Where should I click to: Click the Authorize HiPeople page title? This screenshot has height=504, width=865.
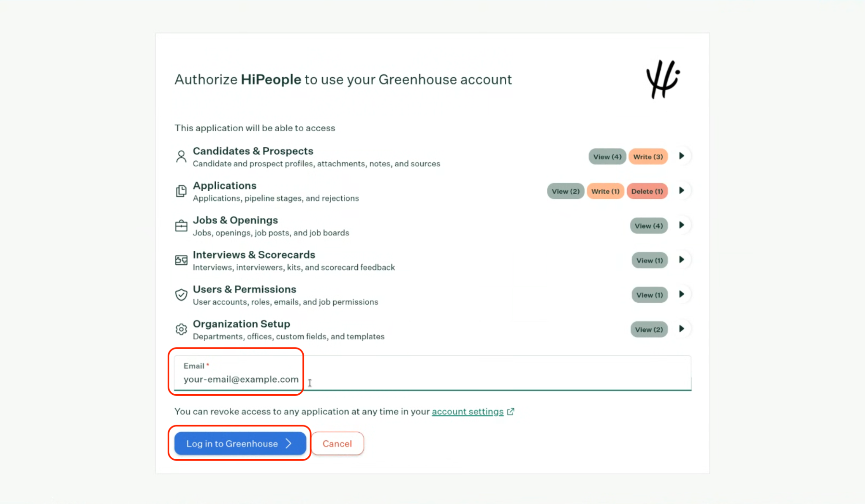click(x=343, y=79)
